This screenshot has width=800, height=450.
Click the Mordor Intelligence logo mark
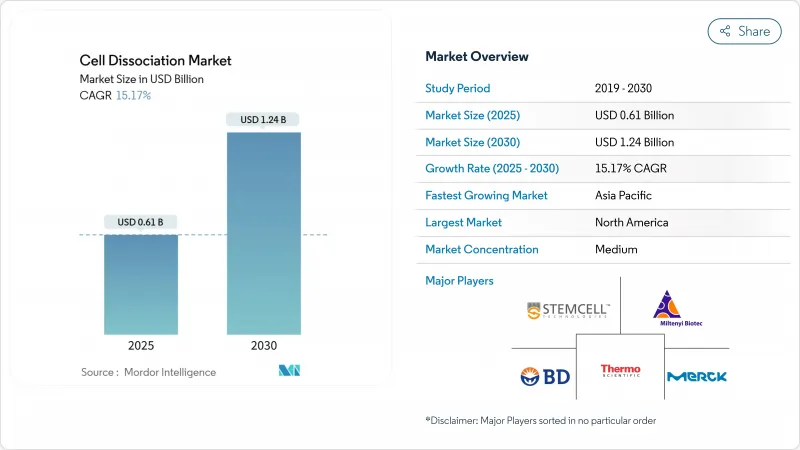[x=289, y=372]
